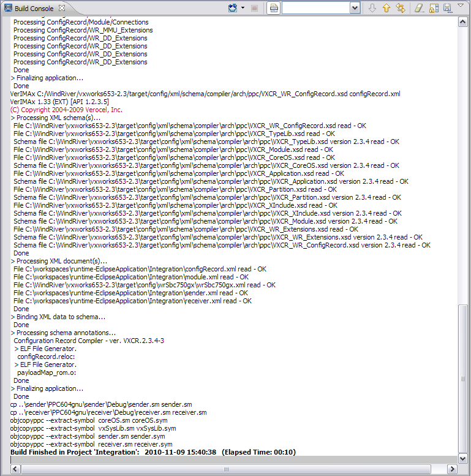Click the vertical scrollbar thumb
This screenshot has width=471, height=476.
[463, 379]
